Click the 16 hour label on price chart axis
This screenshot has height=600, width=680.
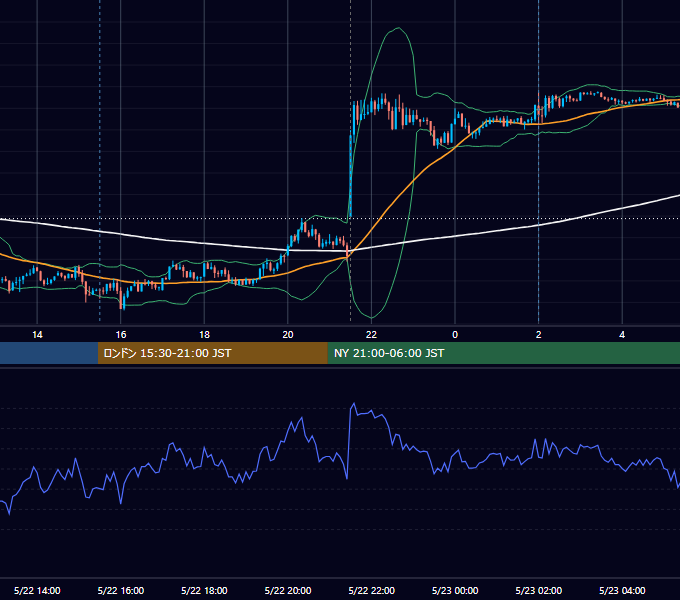pyautogui.click(x=121, y=335)
